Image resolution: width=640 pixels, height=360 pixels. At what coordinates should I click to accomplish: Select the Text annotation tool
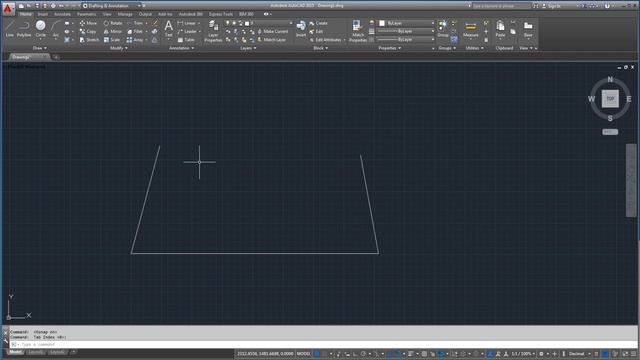[169, 29]
